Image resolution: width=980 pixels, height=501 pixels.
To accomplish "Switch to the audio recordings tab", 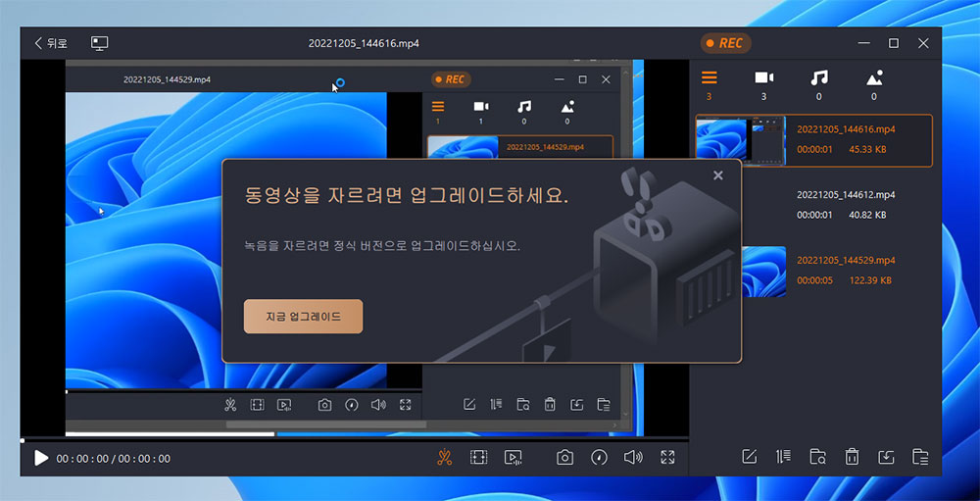I will 818,77.
